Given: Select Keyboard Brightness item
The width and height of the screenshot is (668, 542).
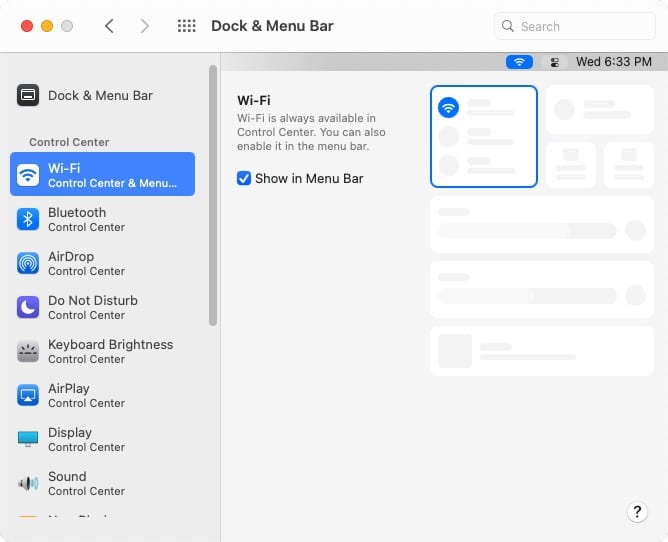Looking at the screenshot, I should 102,351.
